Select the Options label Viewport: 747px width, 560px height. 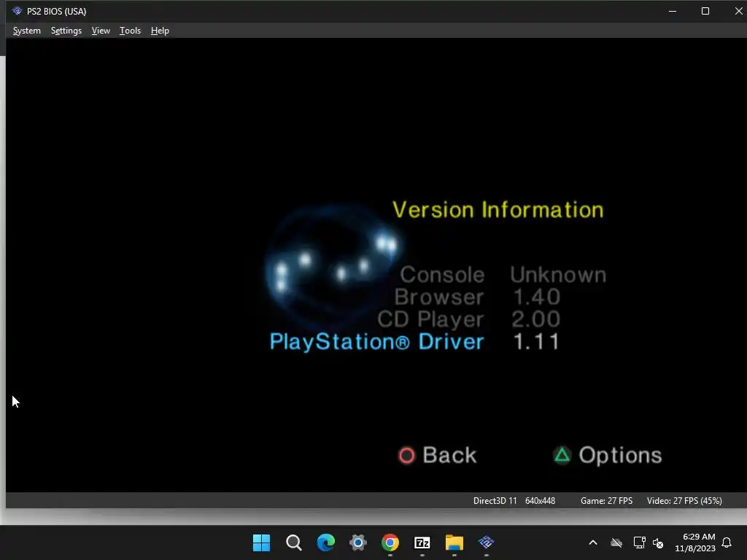620,456
